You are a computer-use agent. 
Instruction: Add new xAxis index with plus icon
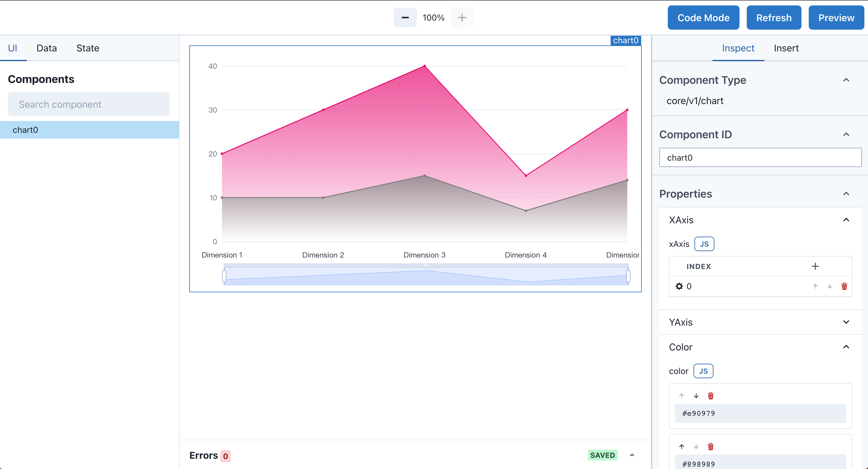pyautogui.click(x=815, y=266)
